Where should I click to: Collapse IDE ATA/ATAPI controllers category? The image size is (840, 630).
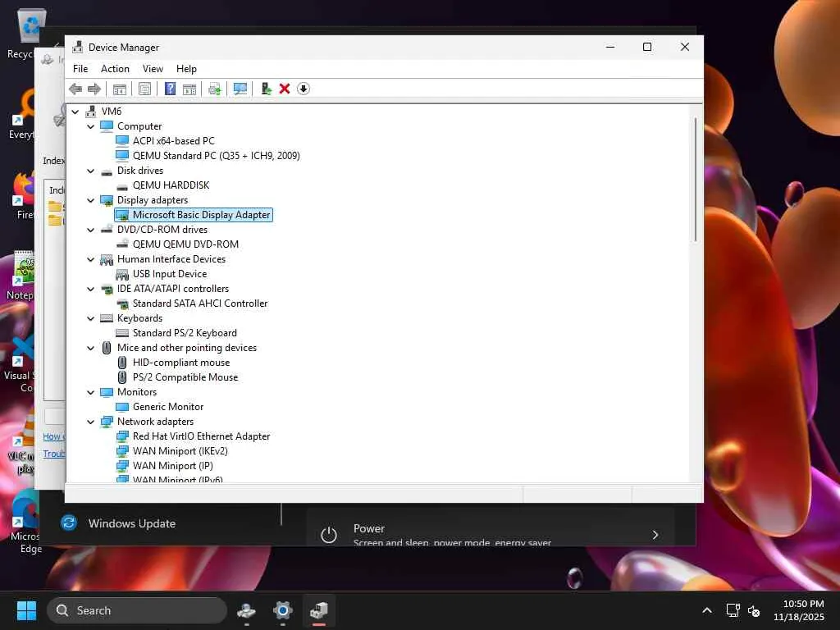click(x=90, y=289)
